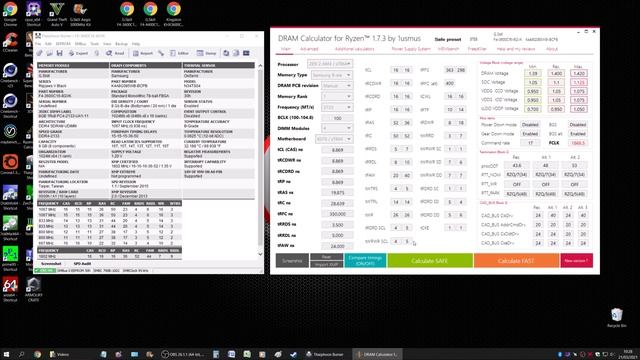Click the Compare timings button
The width and height of the screenshot is (640, 360).
point(365,260)
